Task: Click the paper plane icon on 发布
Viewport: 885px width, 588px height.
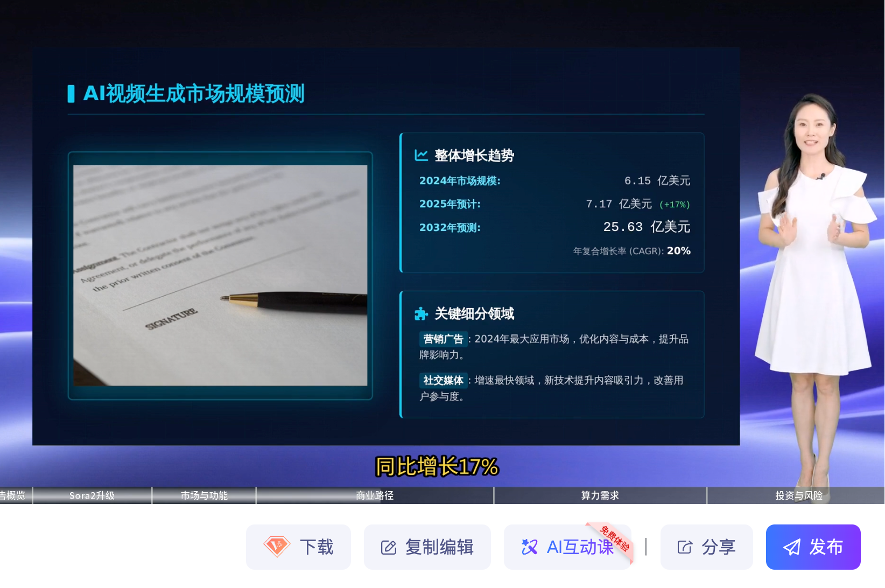Action: point(791,547)
